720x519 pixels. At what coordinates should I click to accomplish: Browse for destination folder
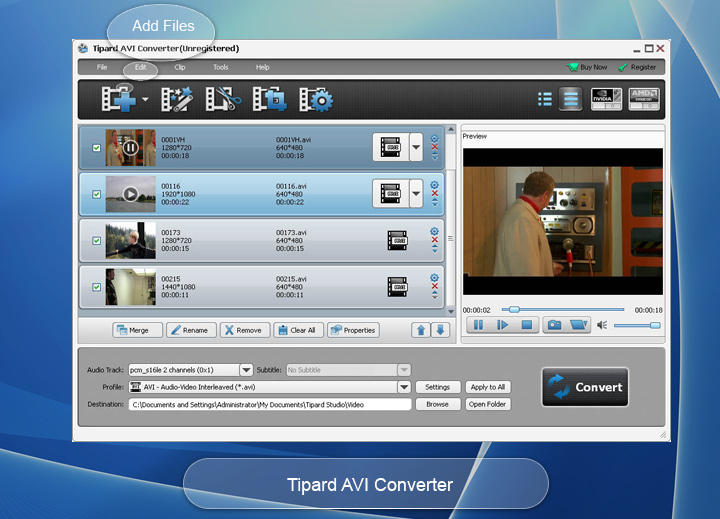(438, 404)
